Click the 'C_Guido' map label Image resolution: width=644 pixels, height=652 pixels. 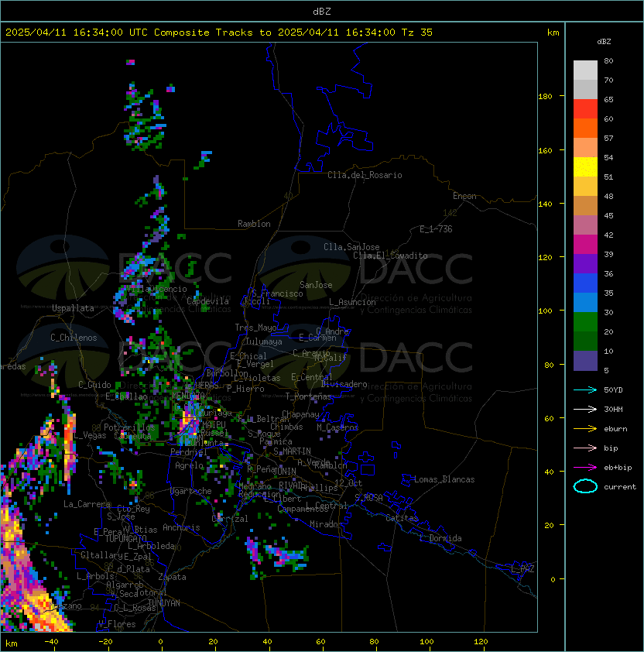pos(94,385)
